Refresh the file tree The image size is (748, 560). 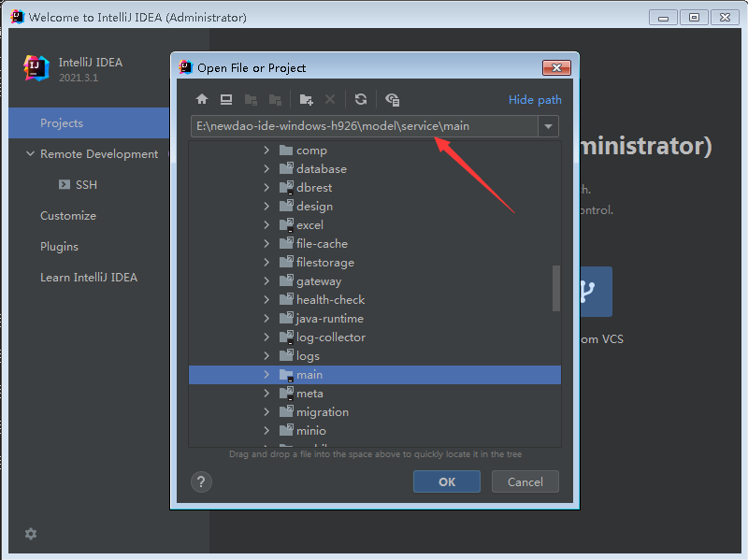[x=361, y=99]
